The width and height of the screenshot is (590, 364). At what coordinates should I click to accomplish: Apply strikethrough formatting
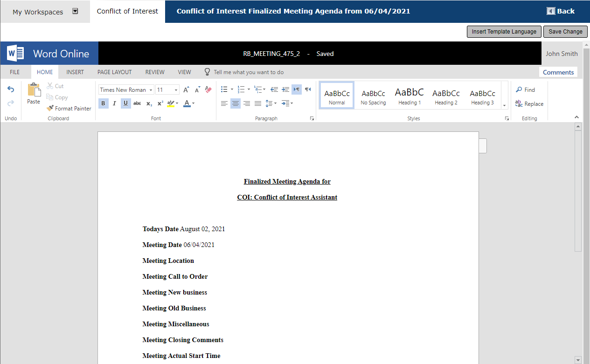click(x=137, y=103)
